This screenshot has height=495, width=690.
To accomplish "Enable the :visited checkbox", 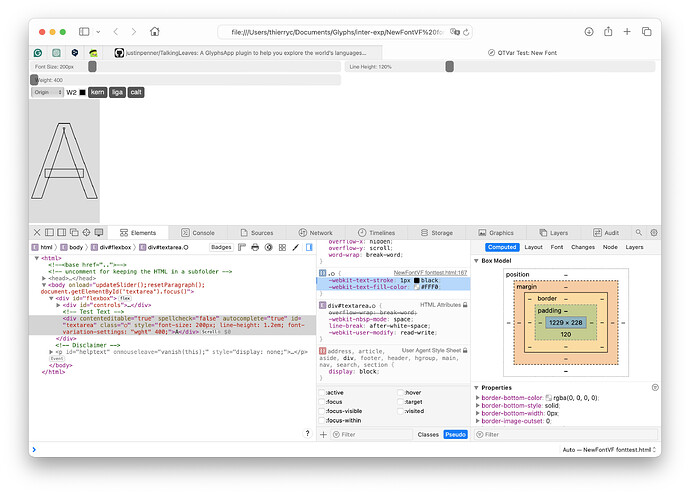I will coord(400,411).
